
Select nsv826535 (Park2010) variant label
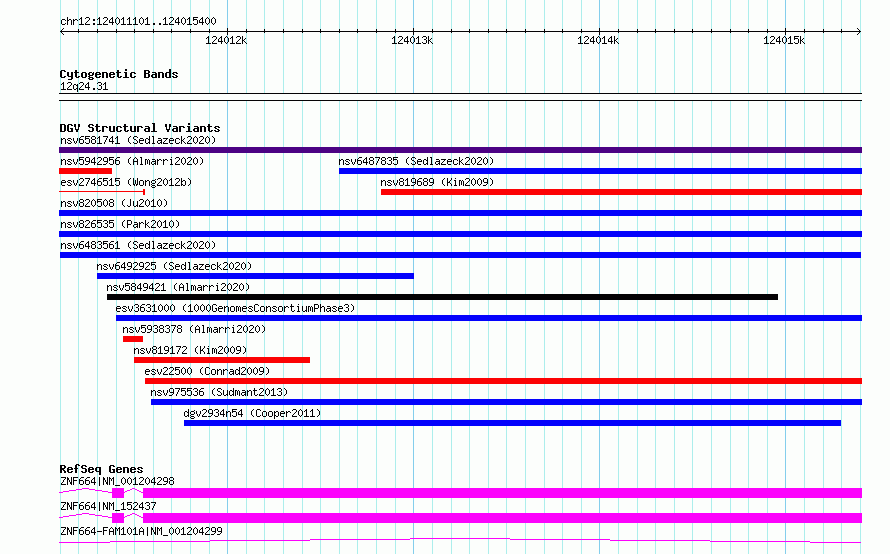120,224
